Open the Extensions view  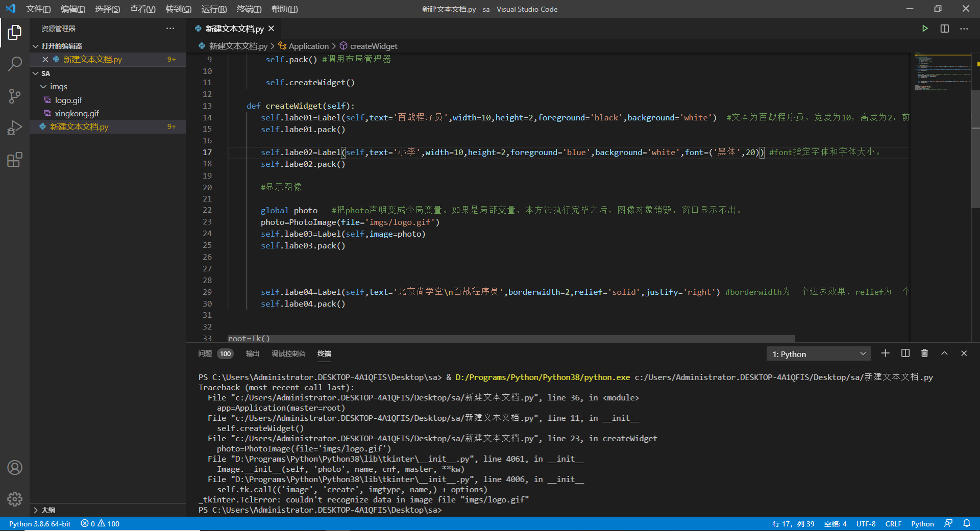coord(15,160)
